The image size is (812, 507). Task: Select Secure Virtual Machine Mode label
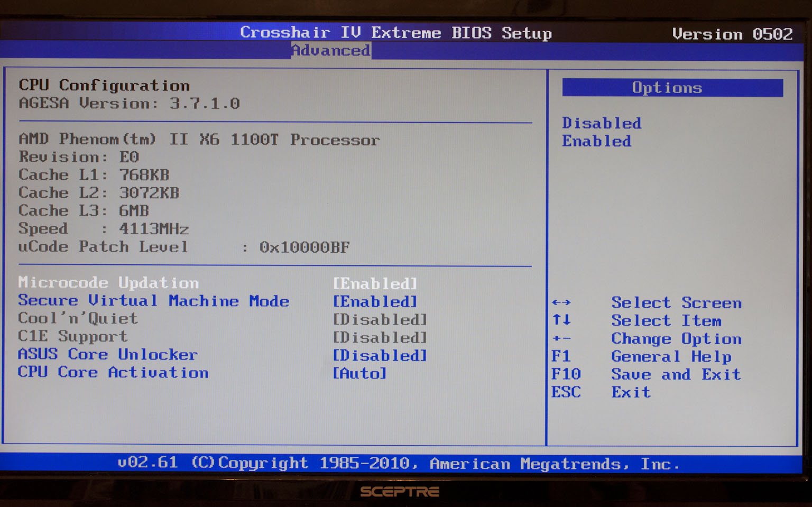(x=154, y=301)
